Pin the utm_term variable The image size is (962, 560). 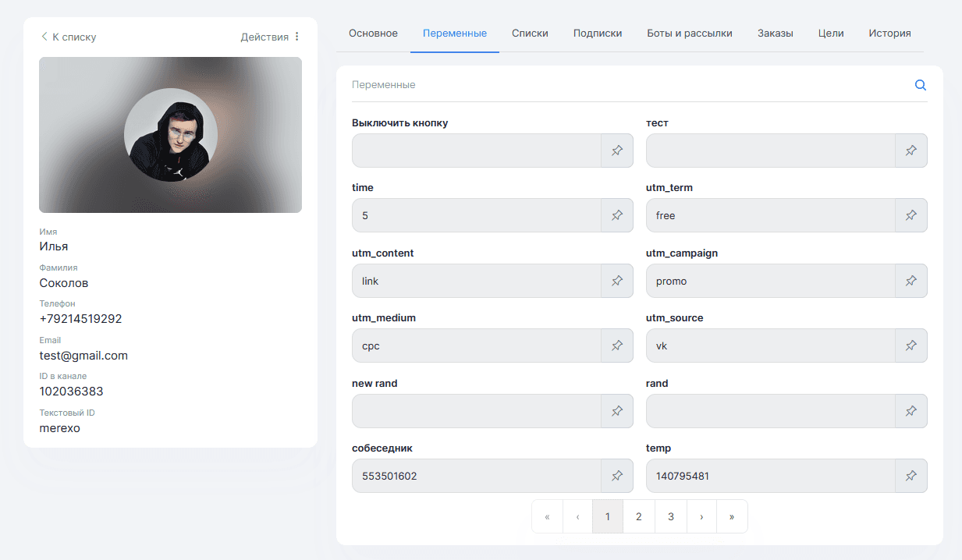(x=911, y=215)
